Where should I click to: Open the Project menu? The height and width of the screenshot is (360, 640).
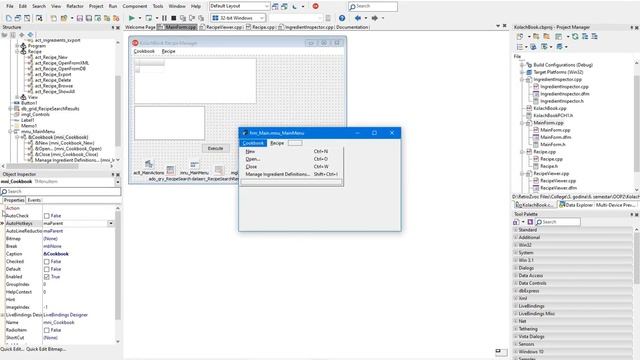point(96,6)
